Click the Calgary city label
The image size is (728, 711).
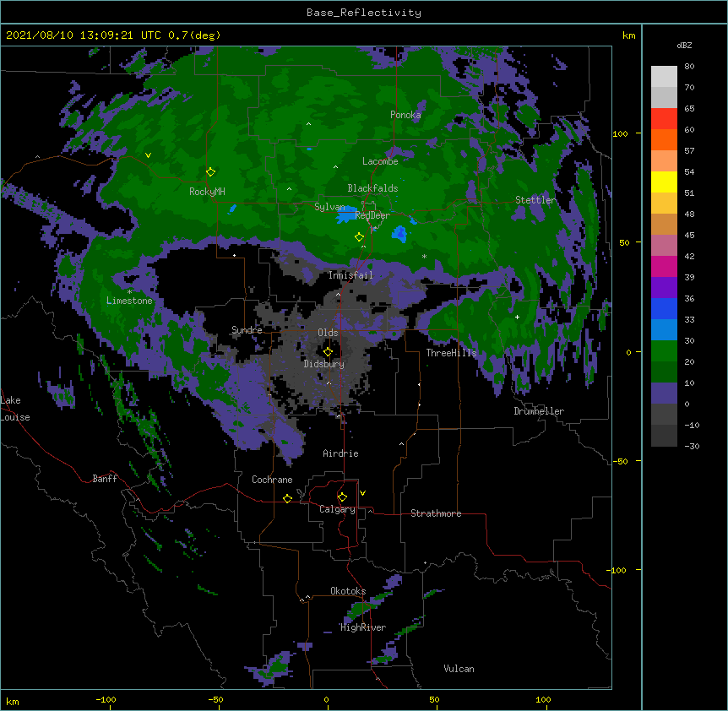(337, 509)
